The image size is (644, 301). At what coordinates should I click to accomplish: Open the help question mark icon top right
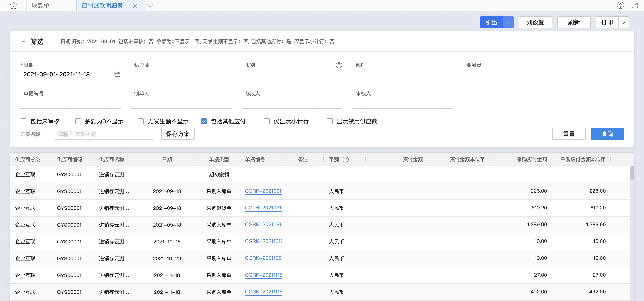[620, 5]
